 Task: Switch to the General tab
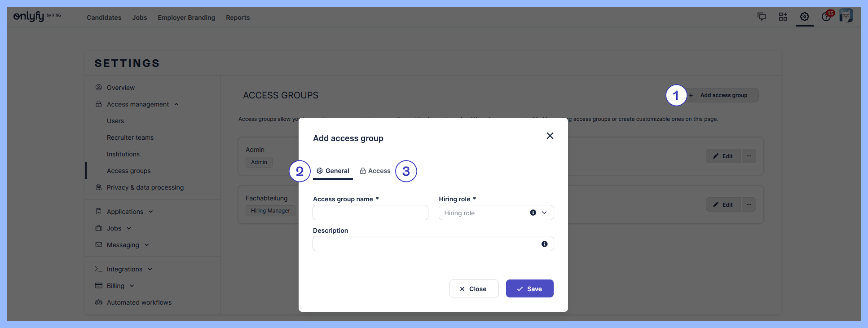(333, 171)
